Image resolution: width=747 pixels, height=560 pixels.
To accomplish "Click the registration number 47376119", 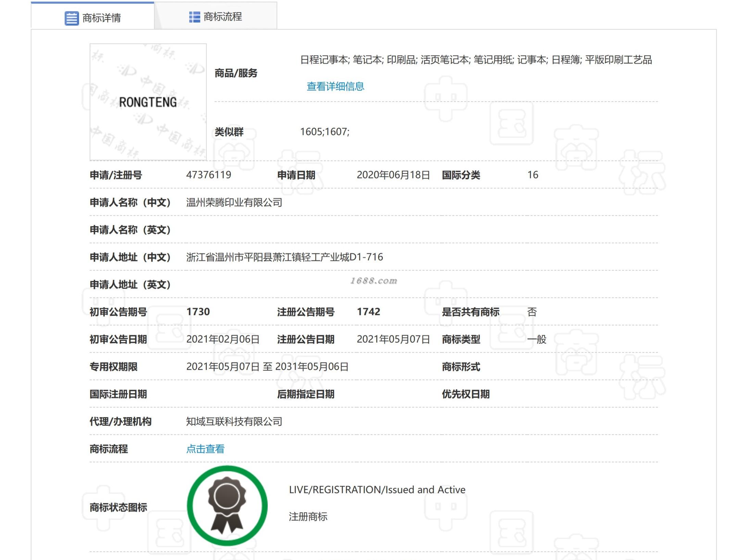I will 208,175.
